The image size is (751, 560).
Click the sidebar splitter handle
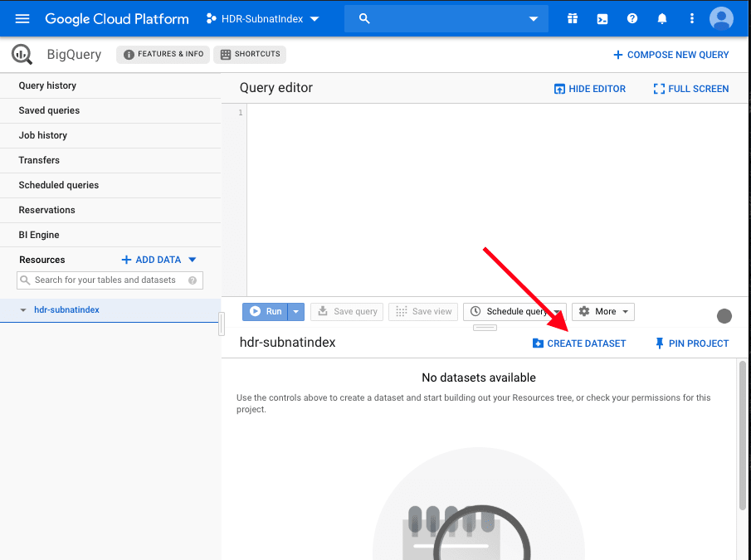click(x=222, y=324)
